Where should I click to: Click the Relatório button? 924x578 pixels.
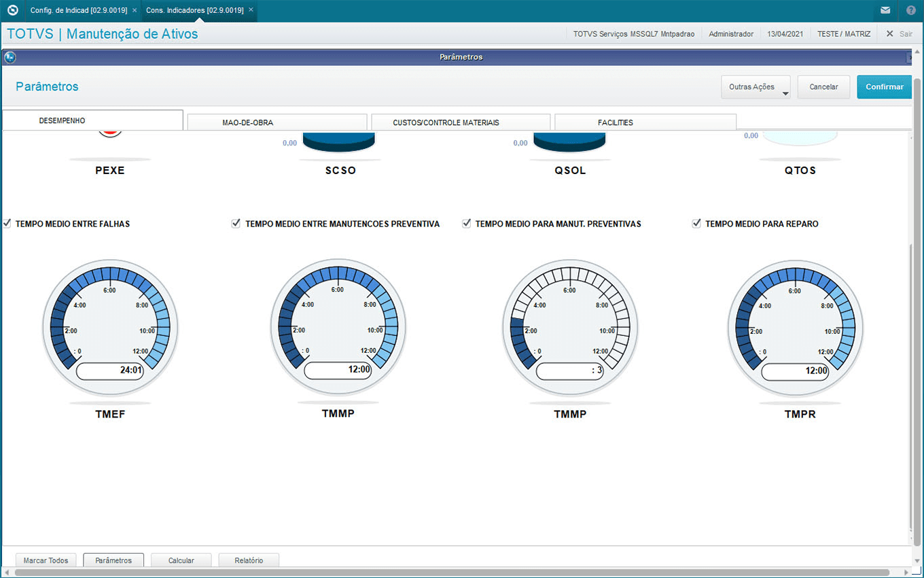249,560
